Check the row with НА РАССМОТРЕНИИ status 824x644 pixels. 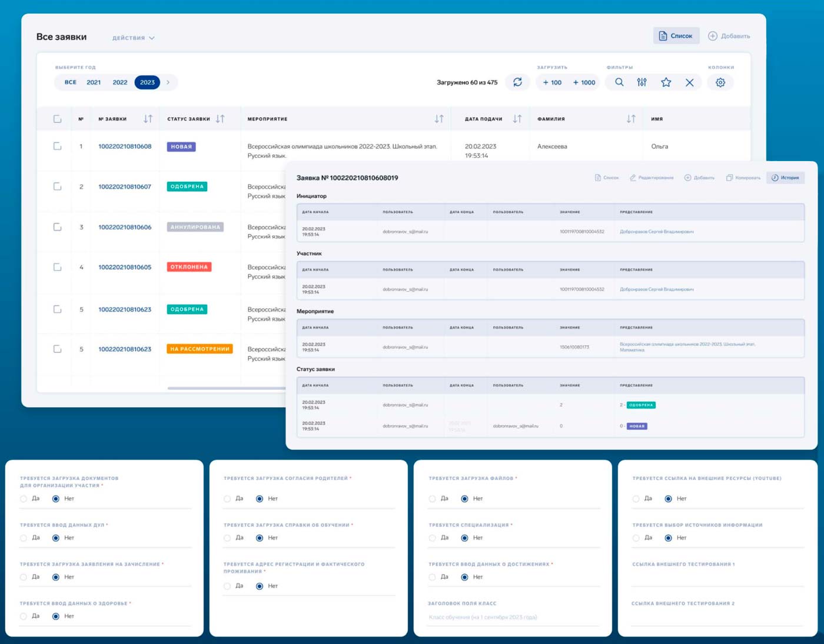(x=58, y=349)
